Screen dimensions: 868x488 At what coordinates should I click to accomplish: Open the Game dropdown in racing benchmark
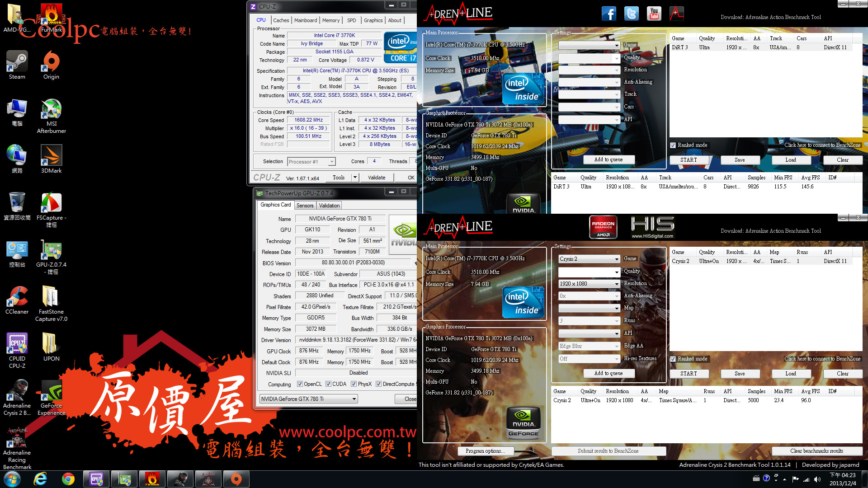[589, 45]
